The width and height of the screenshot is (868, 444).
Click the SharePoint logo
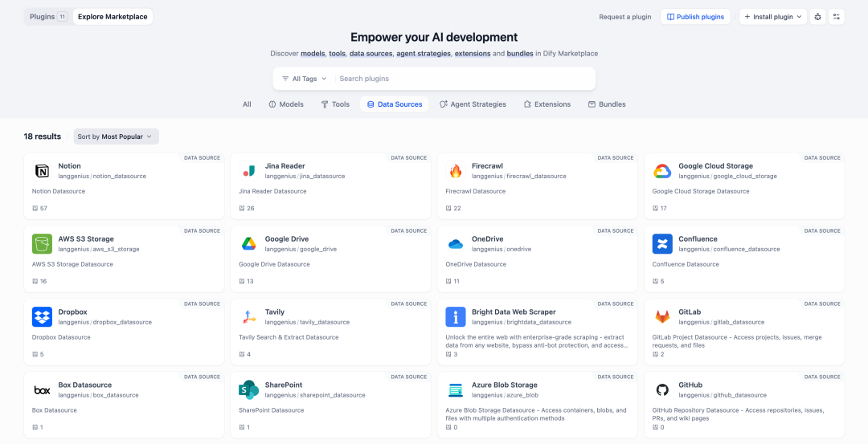tap(248, 390)
